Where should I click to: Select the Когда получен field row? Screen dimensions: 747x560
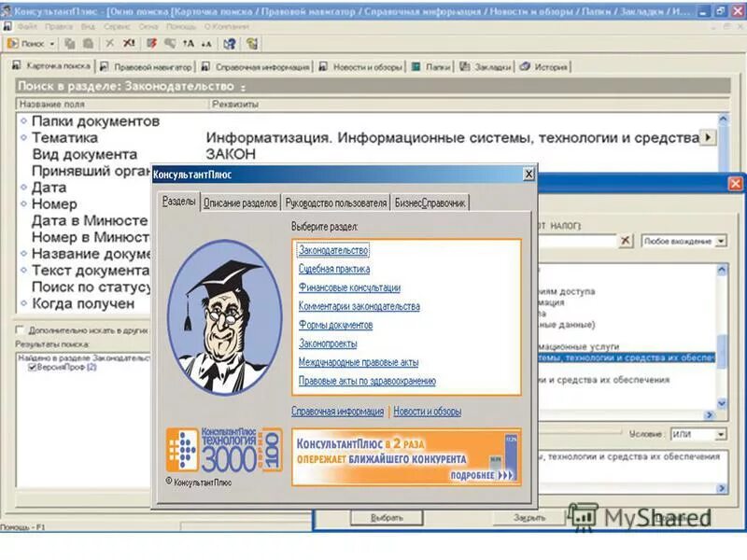pos(83,303)
